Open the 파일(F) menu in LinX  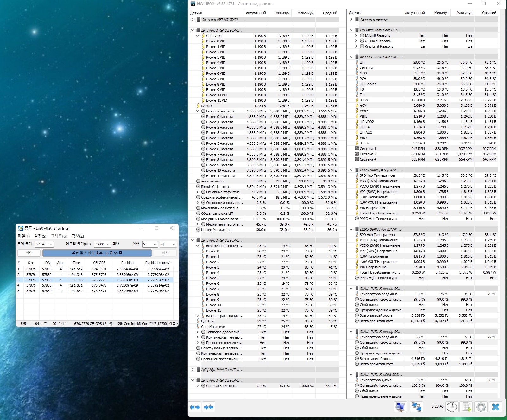(x=24, y=236)
